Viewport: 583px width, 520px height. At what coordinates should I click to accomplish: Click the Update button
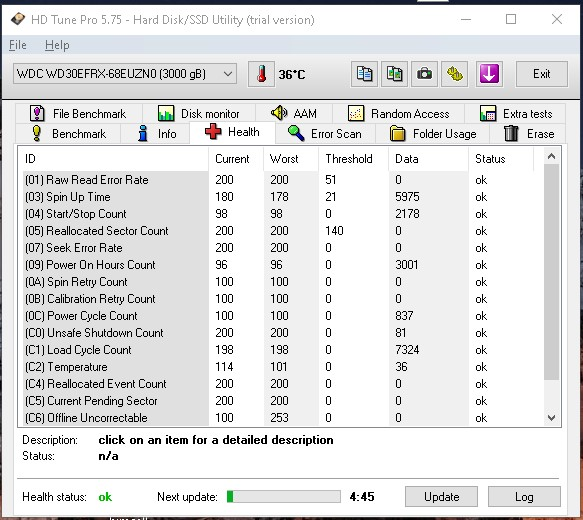coord(441,497)
